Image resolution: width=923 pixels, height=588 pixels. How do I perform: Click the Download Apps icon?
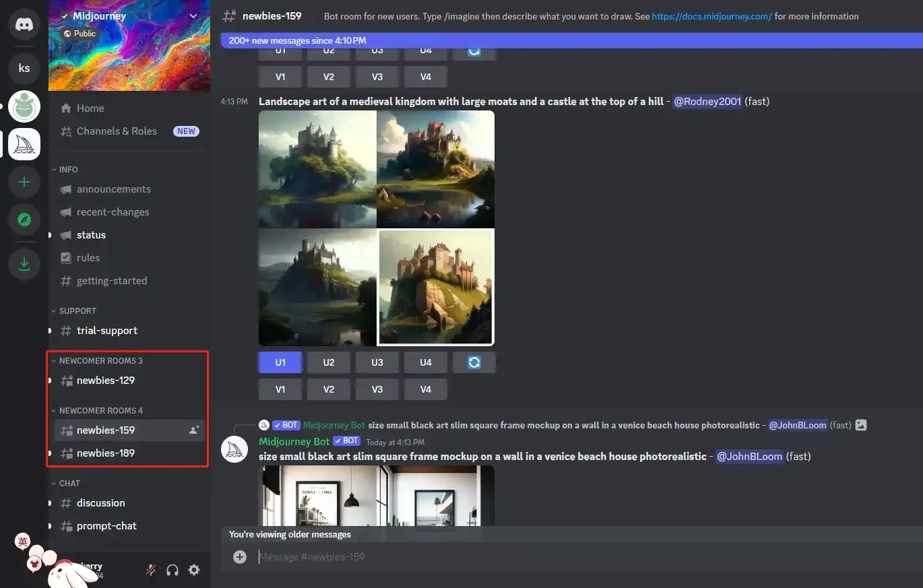(24, 265)
